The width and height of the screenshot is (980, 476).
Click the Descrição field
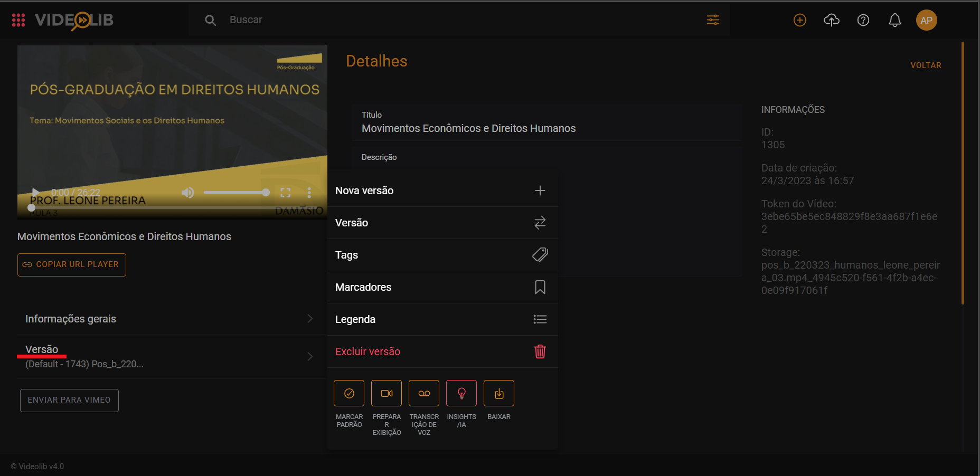tap(546, 211)
